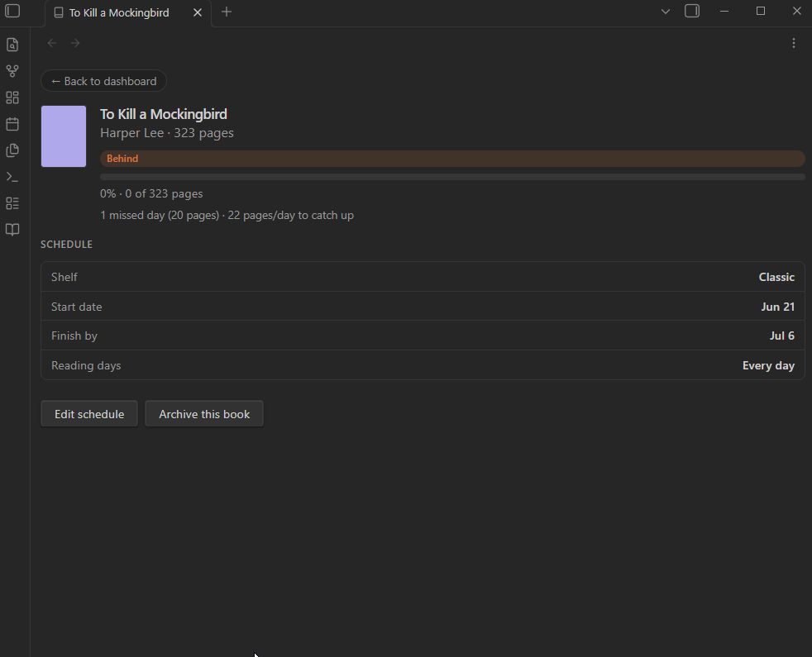Toggle the right sidebar panel icon
The width and height of the screenshot is (812, 657).
click(692, 11)
